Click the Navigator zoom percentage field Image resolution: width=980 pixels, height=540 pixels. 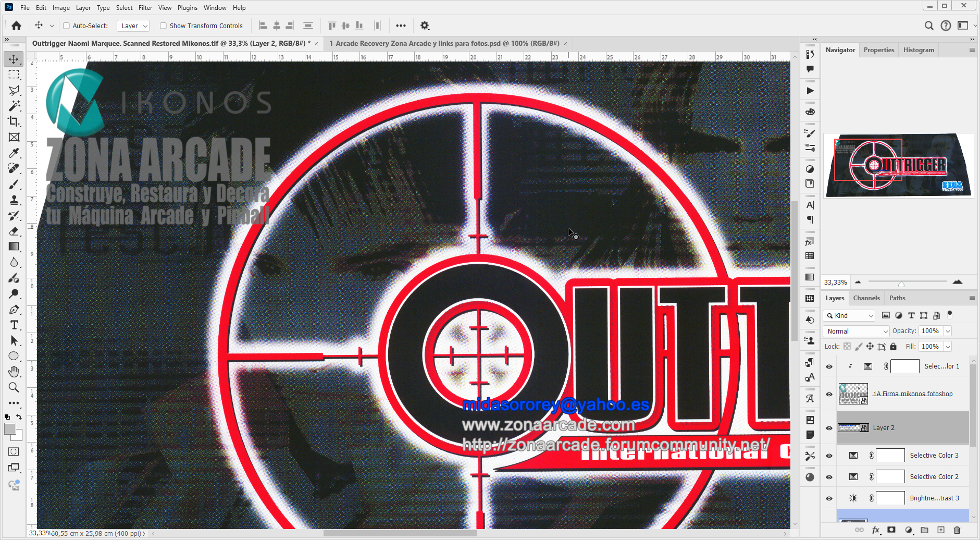coord(835,282)
